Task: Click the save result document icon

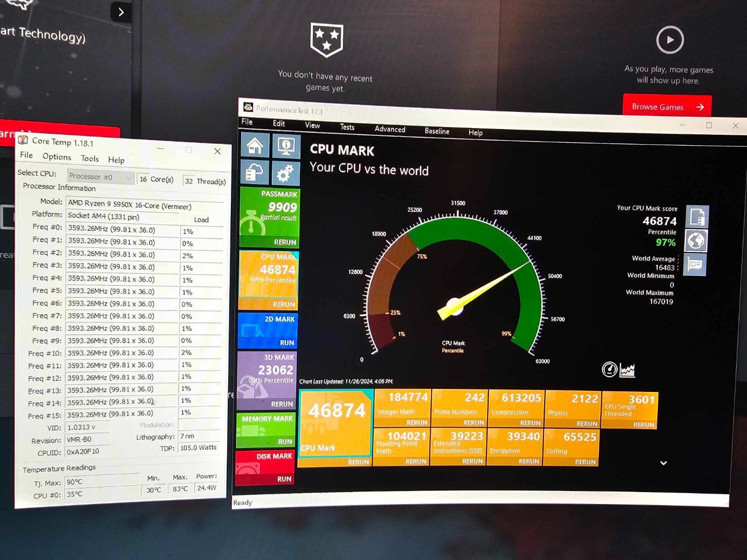Action: (697, 217)
